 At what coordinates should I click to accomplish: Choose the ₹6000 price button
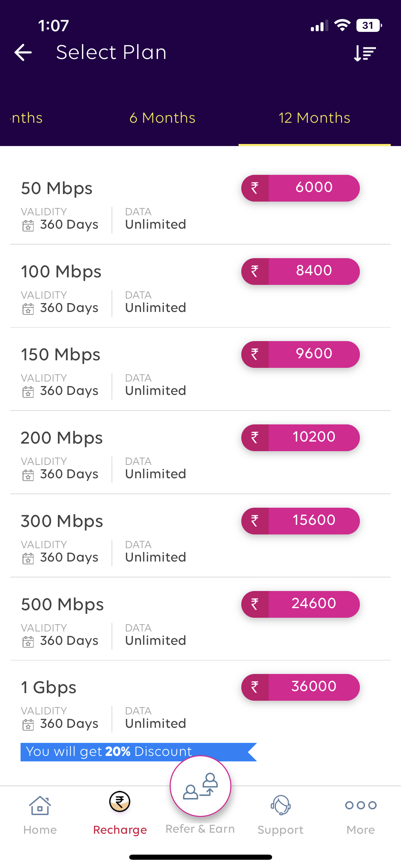pos(301,188)
